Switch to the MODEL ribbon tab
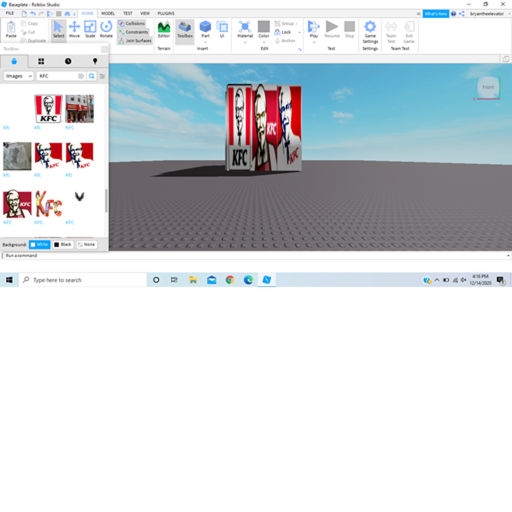 (108, 13)
